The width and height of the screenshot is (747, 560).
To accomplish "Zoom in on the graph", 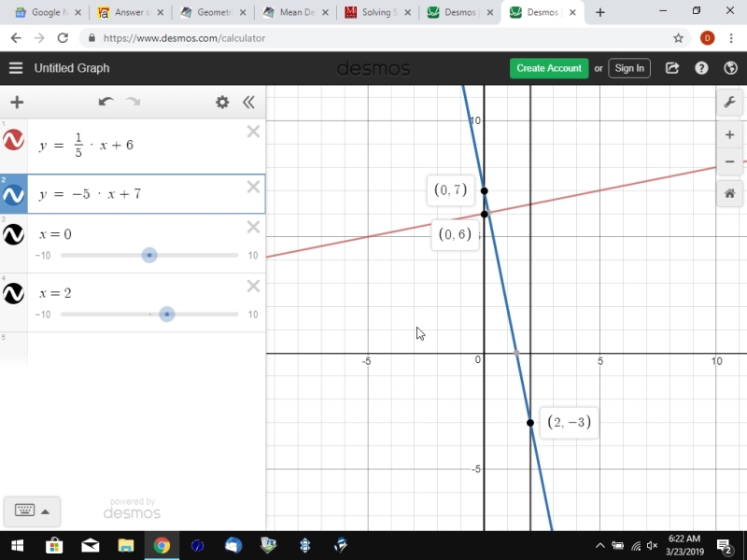I will click(x=729, y=135).
